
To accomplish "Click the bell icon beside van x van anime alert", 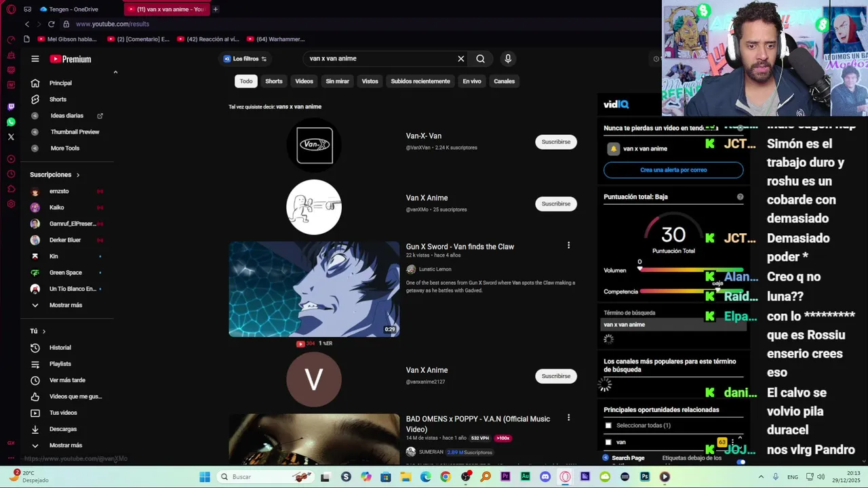I will [614, 148].
